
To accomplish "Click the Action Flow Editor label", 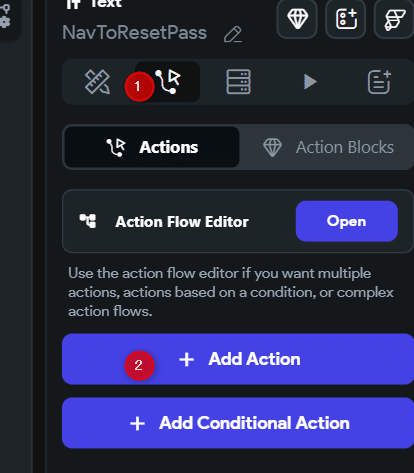I will (x=182, y=222).
